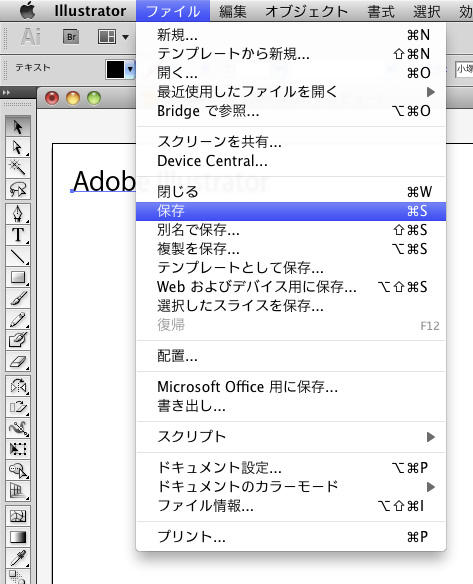Image resolution: width=473 pixels, height=584 pixels.
Task: Choose Bridge で参照...
Action: pos(291,111)
